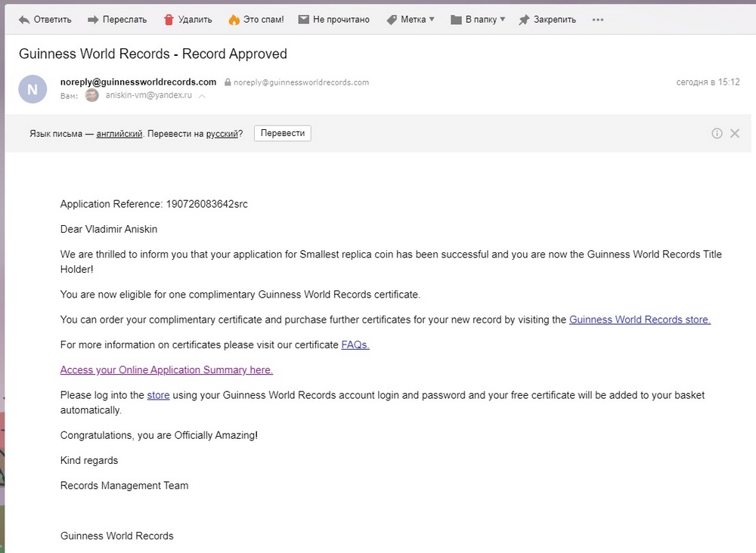Click the Перевести translate button
Viewport: 756px width, 553px height.
coord(282,133)
